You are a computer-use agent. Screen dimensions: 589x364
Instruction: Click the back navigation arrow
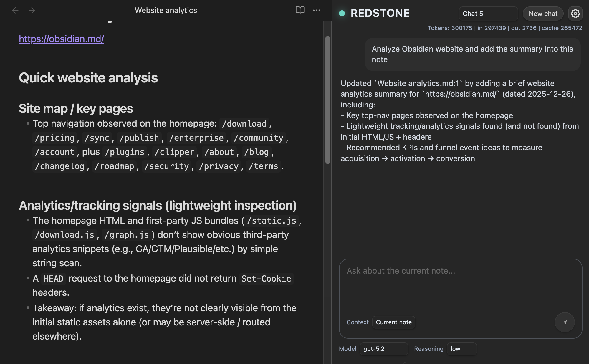(15, 11)
